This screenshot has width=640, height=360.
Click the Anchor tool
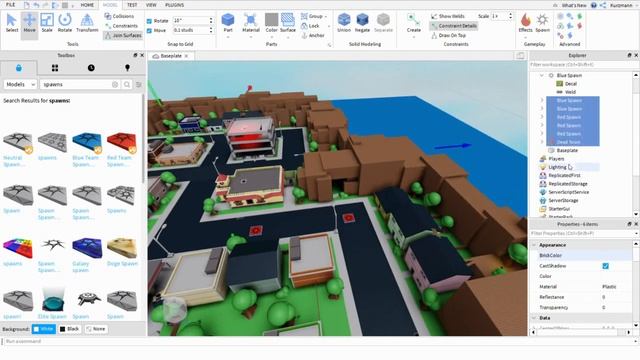point(313,36)
